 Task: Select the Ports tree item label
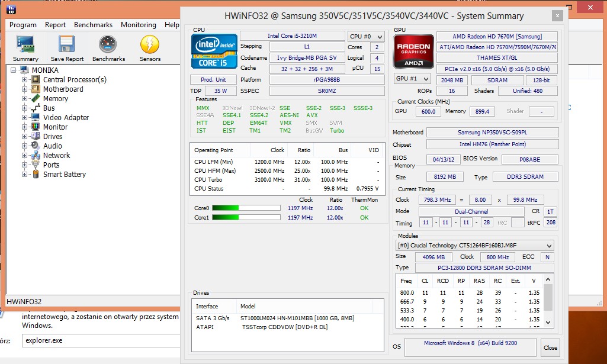(x=51, y=165)
